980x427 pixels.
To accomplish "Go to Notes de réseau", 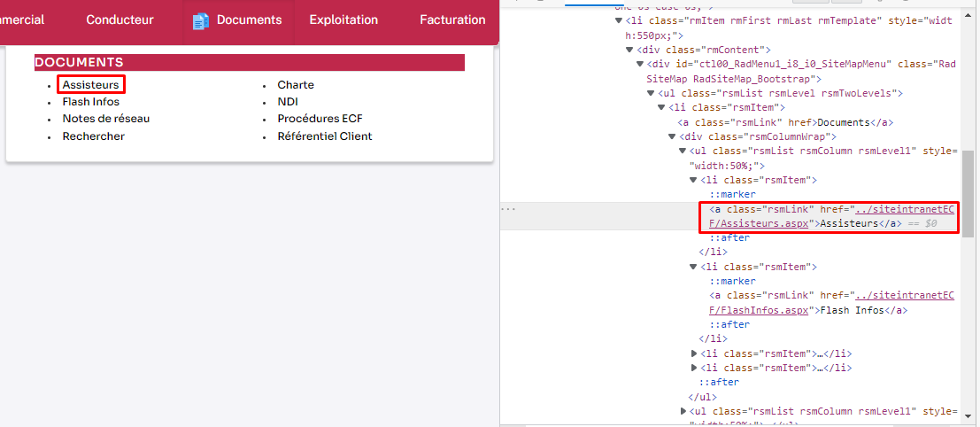I will [x=105, y=119].
